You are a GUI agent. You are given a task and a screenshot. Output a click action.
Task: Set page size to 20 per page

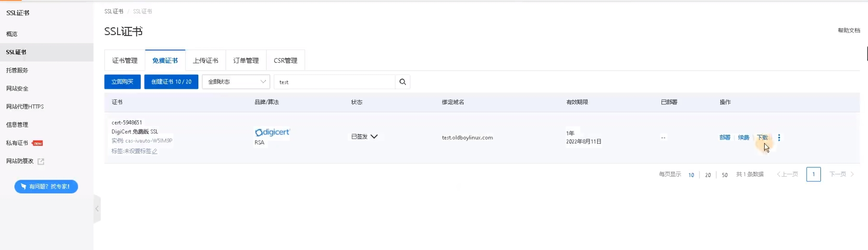click(708, 175)
